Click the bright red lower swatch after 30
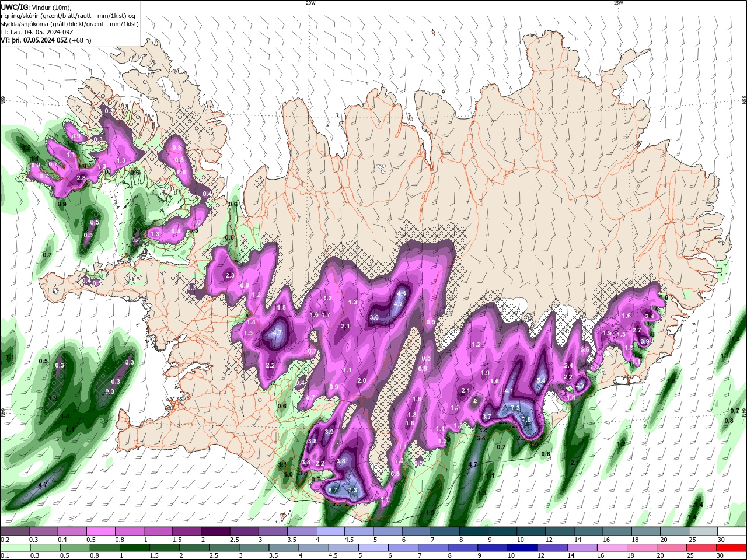 click(731, 548)
